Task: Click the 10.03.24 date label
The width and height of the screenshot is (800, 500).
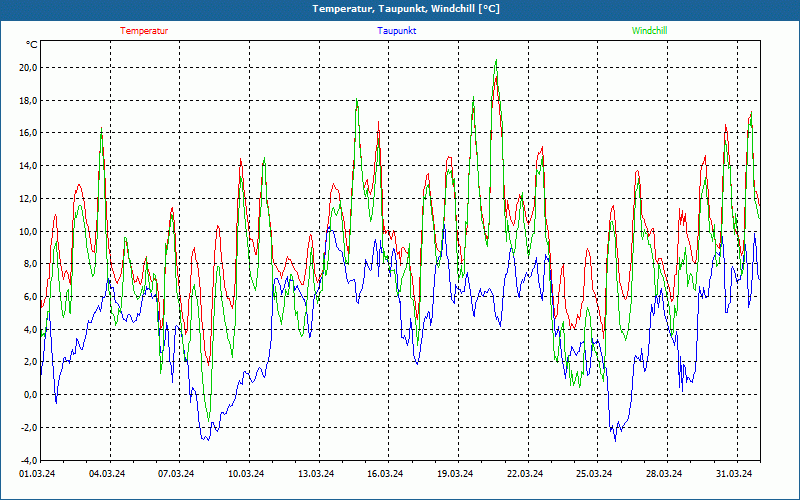Action: 246,474
